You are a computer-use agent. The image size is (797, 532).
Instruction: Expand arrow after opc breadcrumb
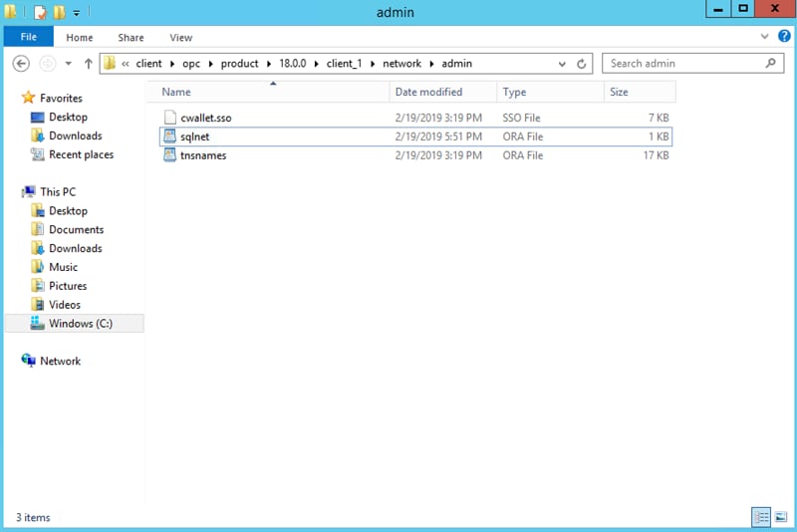pyautogui.click(x=210, y=64)
